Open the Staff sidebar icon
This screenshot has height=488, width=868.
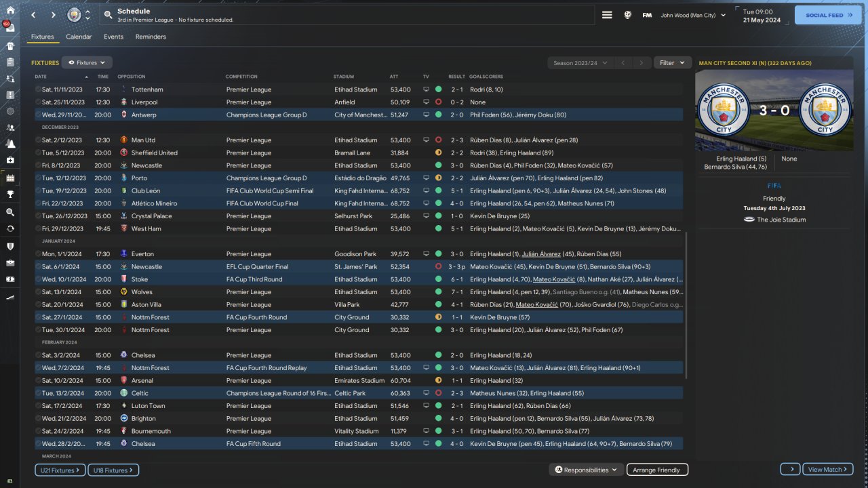10,127
